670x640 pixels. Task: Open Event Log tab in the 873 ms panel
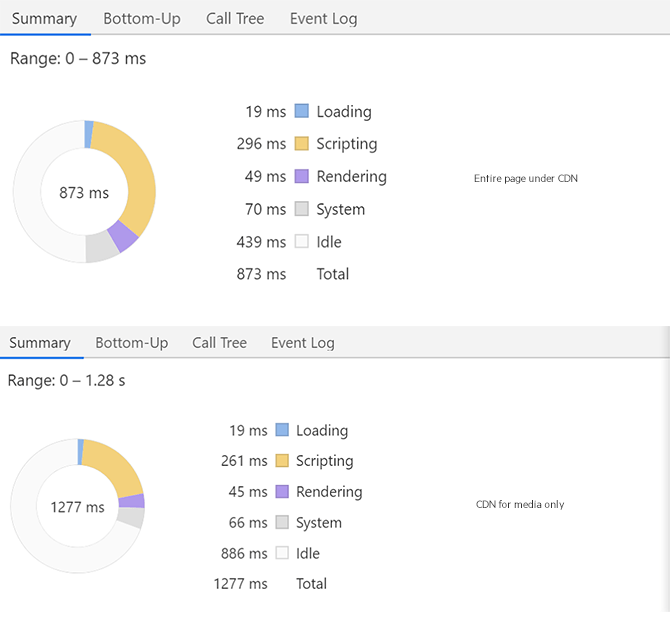click(323, 18)
